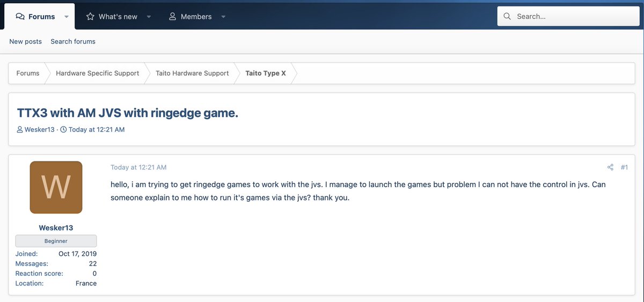
Task: Open thread author Wesker13 under the title
Action: coord(40,129)
